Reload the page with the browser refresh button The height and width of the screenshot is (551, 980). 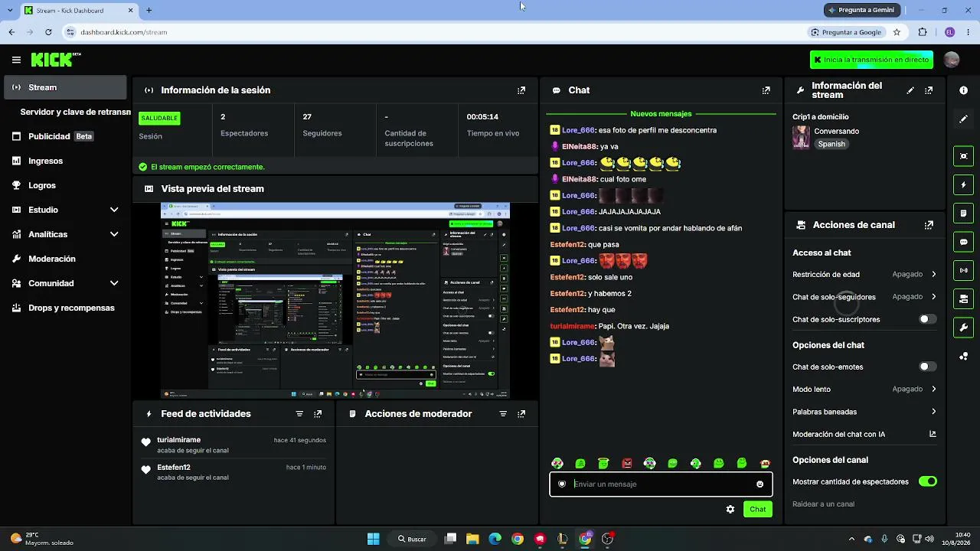click(x=48, y=32)
